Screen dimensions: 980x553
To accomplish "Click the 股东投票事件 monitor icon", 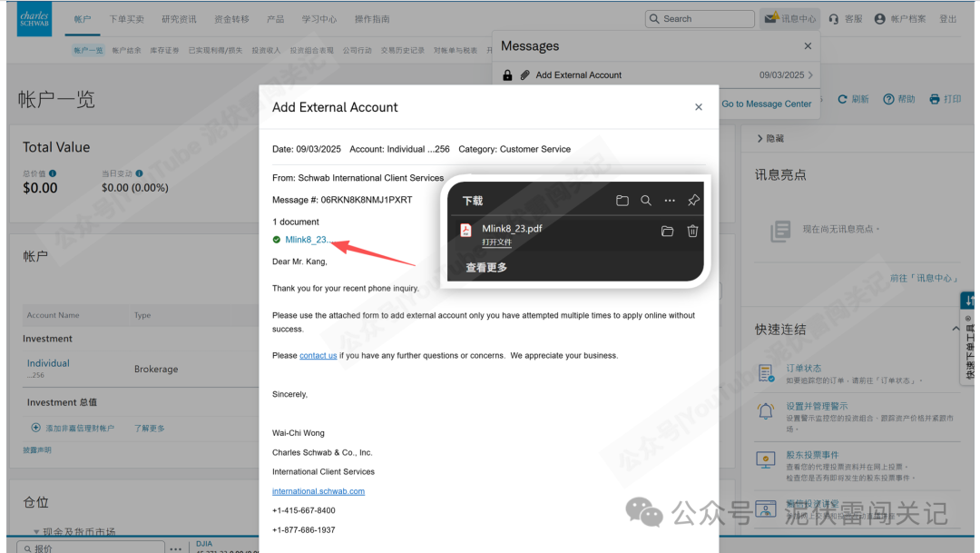I will (766, 460).
